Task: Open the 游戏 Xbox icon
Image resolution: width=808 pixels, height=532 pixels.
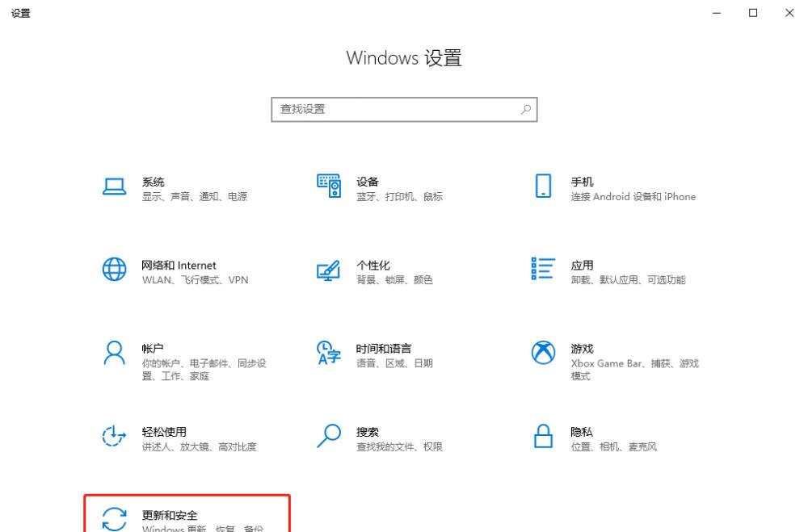Action: pos(543,353)
